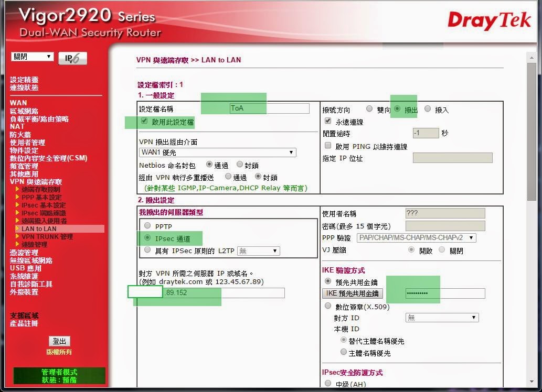
Task: Open the language dropdown showing 關閉
Action: tap(33, 56)
